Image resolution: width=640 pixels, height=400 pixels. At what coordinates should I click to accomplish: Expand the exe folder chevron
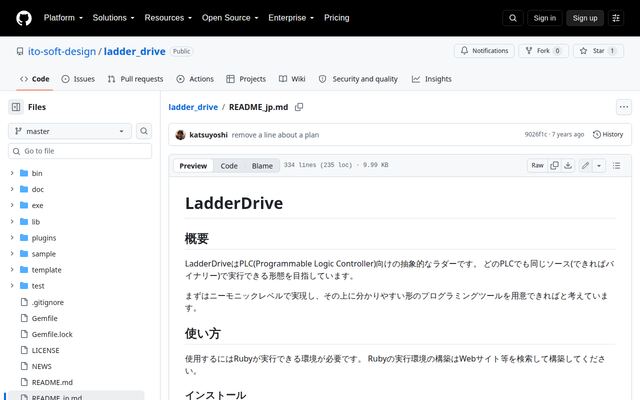[x=12, y=205]
